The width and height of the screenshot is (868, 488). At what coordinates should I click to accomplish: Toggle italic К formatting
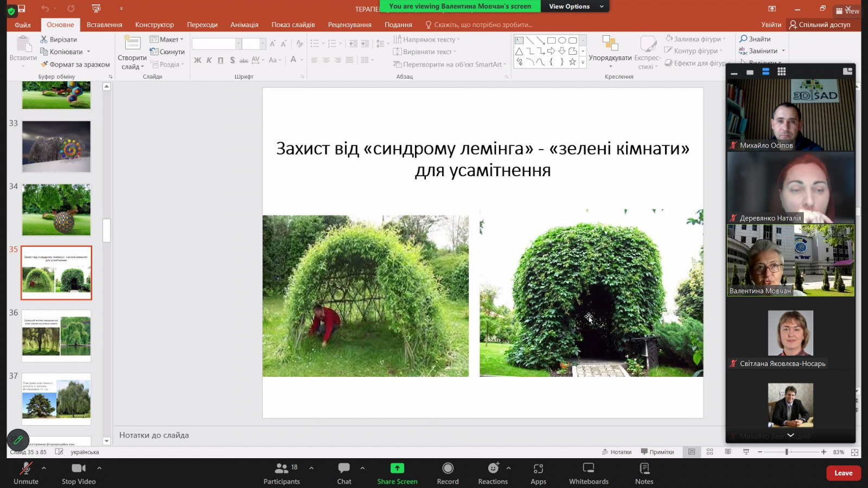pos(209,60)
